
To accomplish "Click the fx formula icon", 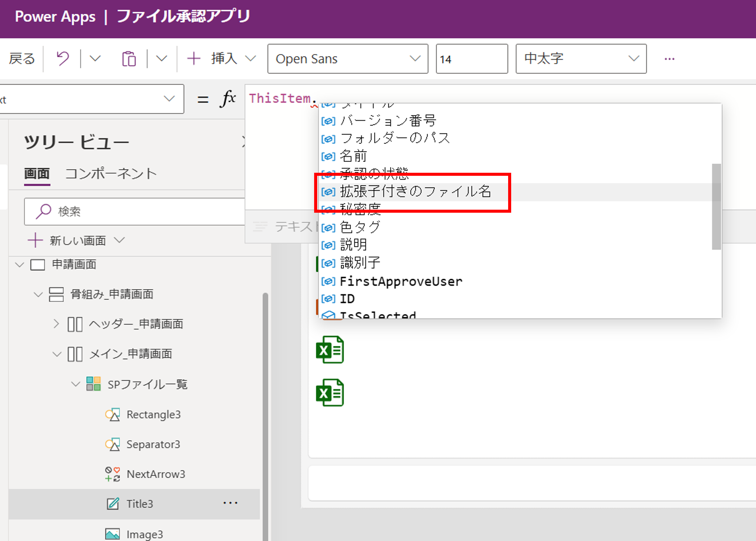I will [x=228, y=99].
